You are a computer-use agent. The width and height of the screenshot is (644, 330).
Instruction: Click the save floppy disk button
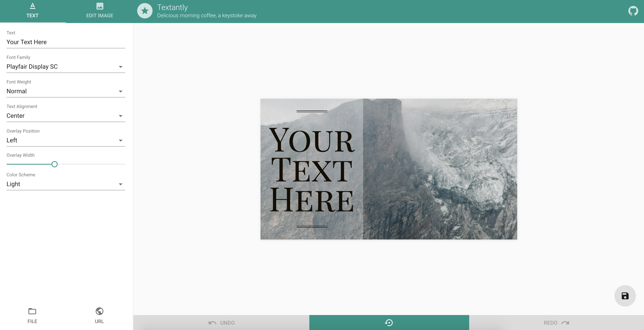pos(625,296)
